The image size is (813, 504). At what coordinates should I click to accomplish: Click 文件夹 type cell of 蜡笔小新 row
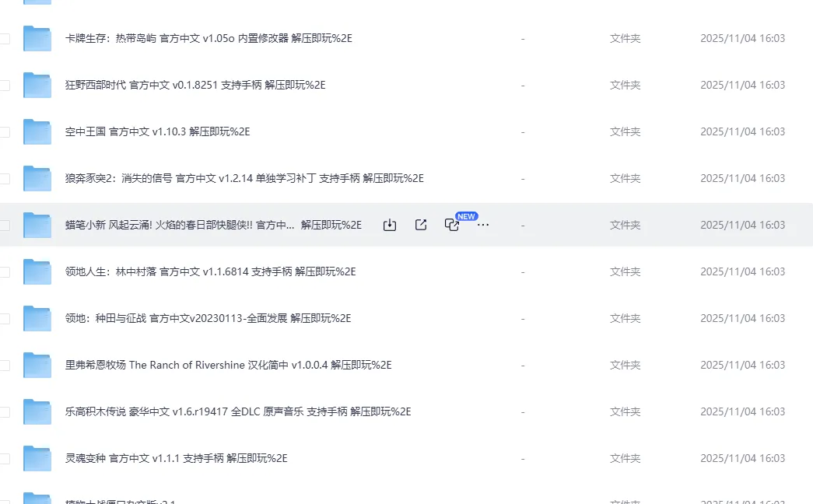625,225
